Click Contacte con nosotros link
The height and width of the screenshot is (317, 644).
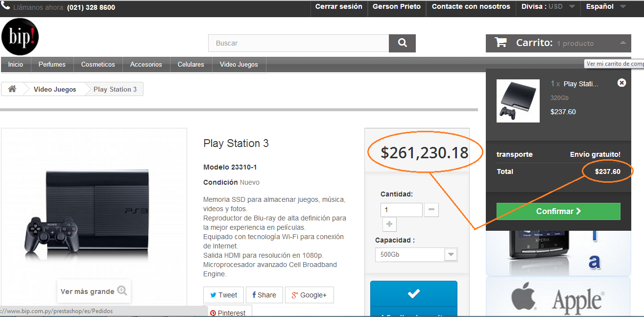point(471,7)
